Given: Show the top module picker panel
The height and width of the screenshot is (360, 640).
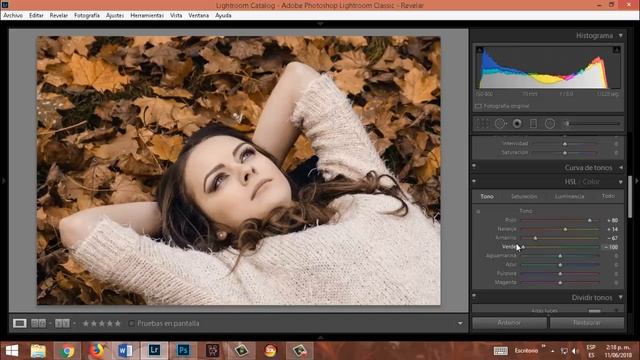Looking at the screenshot, I should click(320, 24).
